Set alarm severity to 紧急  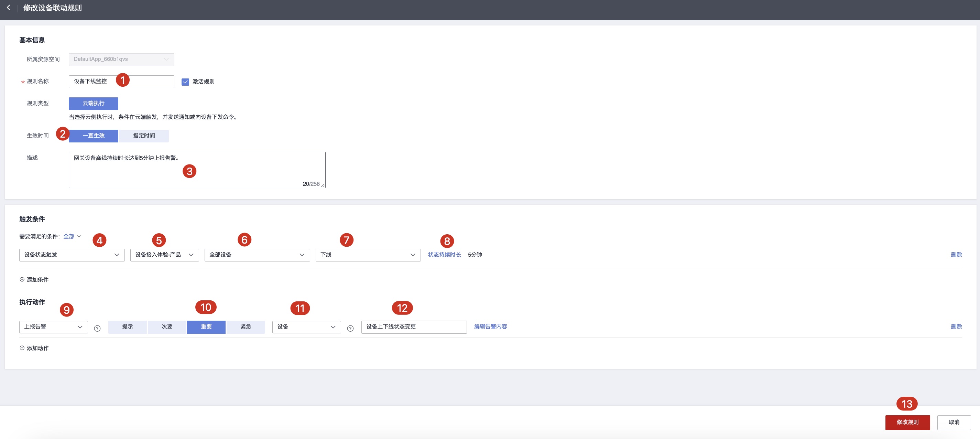(246, 327)
